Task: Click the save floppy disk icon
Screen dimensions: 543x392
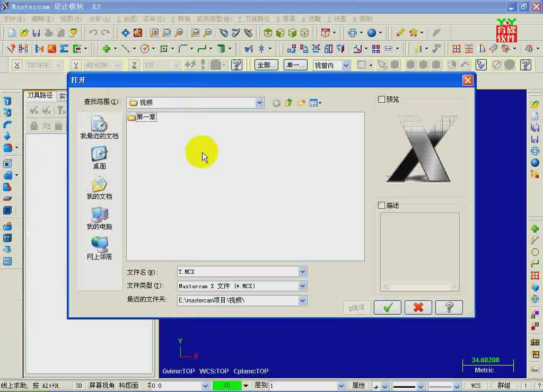Action: [37, 33]
